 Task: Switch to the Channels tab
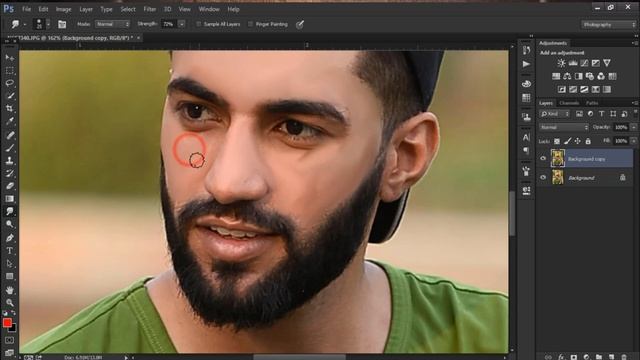(x=569, y=103)
